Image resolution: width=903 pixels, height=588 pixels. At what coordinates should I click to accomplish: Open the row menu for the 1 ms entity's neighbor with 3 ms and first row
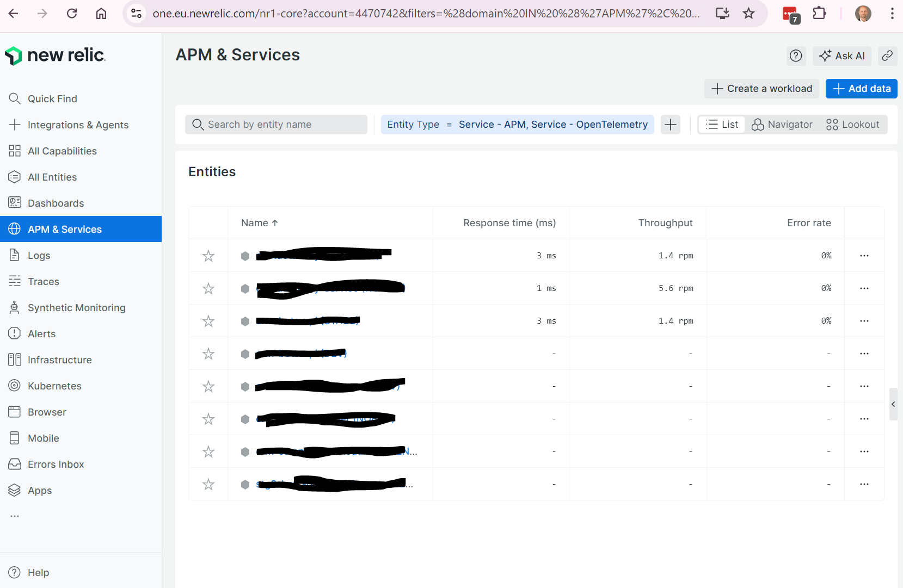point(864,256)
